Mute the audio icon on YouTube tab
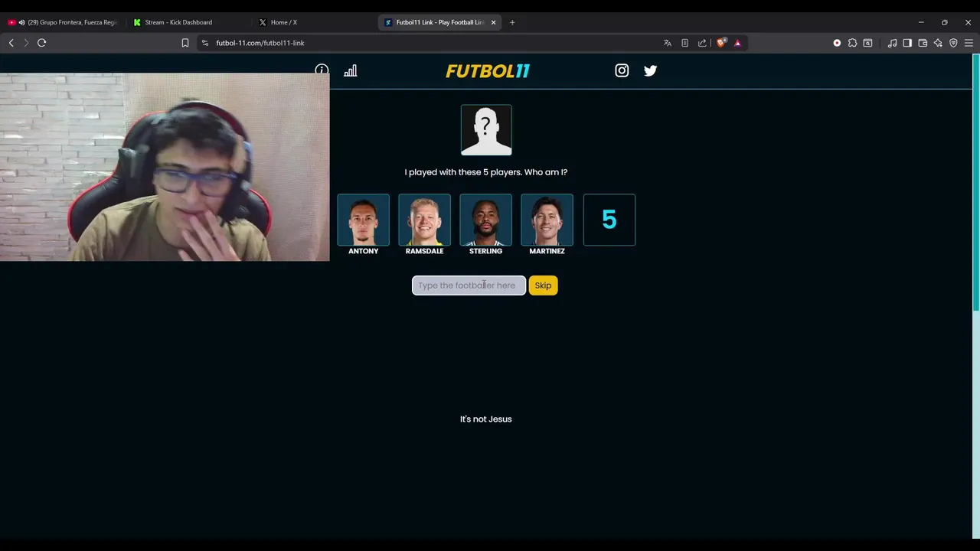The height and width of the screenshot is (551, 980). pos(21,22)
